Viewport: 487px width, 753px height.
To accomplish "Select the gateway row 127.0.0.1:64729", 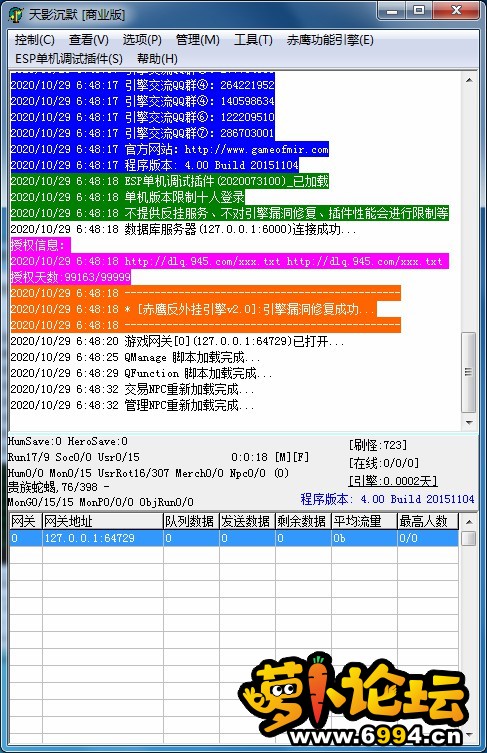I will coord(234,538).
